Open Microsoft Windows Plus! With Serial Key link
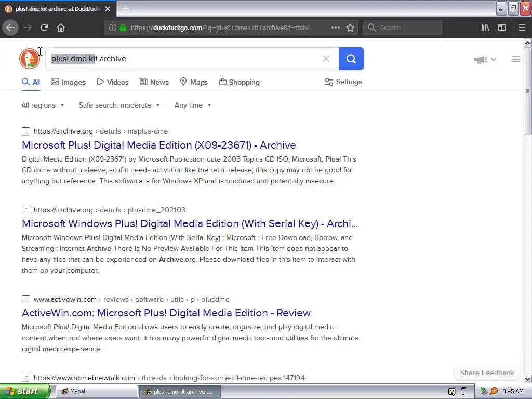The width and height of the screenshot is (532, 399). point(190,223)
